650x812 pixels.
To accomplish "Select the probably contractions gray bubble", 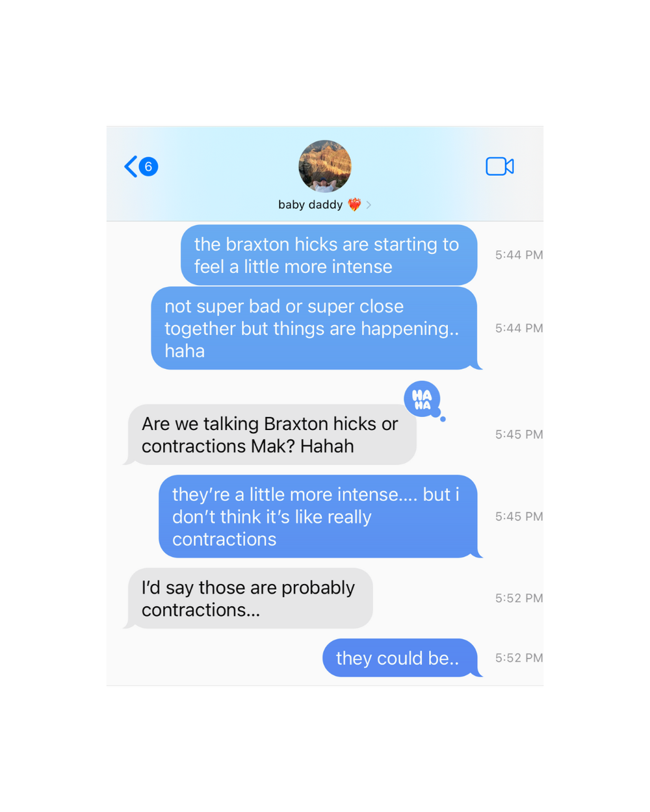I will pyautogui.click(x=250, y=598).
